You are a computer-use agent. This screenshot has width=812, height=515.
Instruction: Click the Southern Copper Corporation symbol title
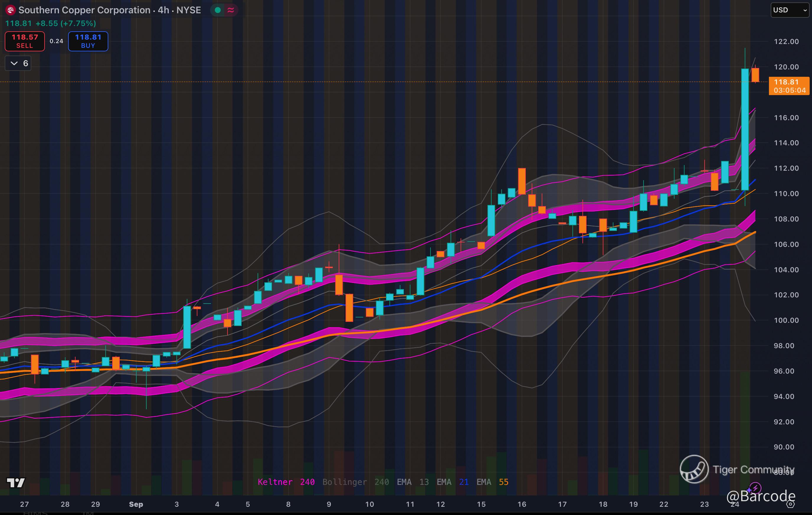pyautogui.click(x=84, y=10)
